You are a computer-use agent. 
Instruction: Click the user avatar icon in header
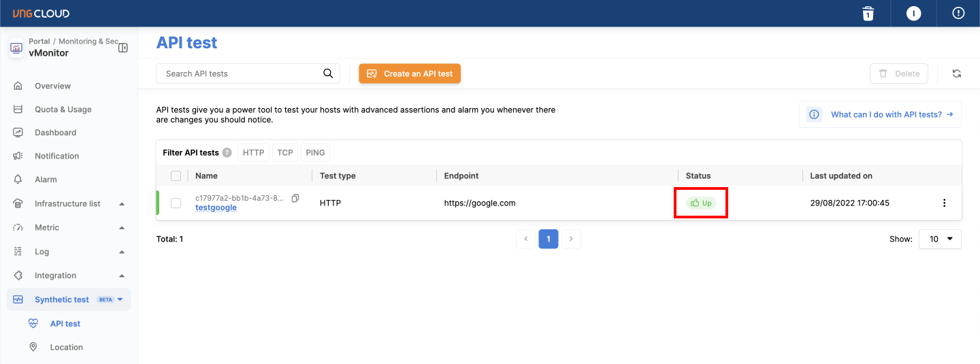(x=913, y=14)
